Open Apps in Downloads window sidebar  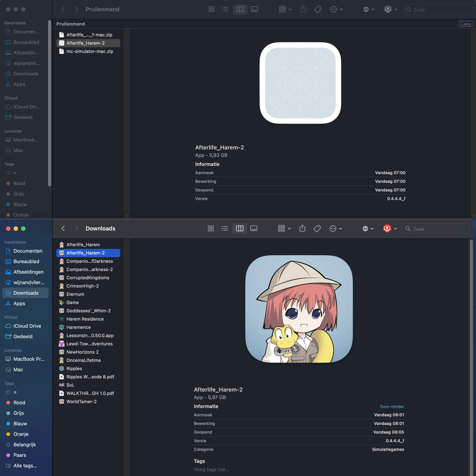click(25, 304)
